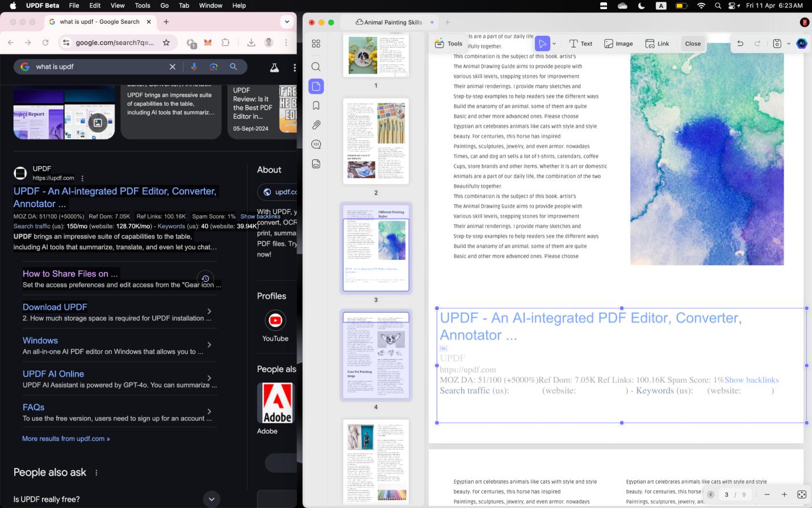
Task: Click the Download UPDF sitelink
Action: (55, 307)
